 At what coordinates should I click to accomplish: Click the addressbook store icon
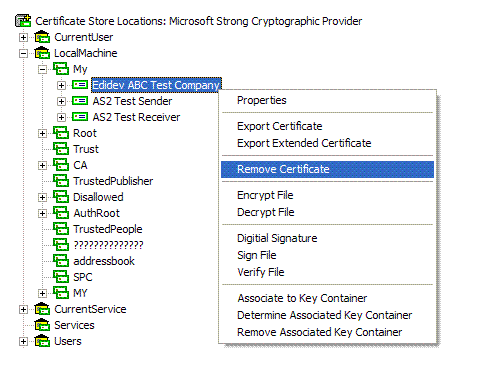click(61, 261)
